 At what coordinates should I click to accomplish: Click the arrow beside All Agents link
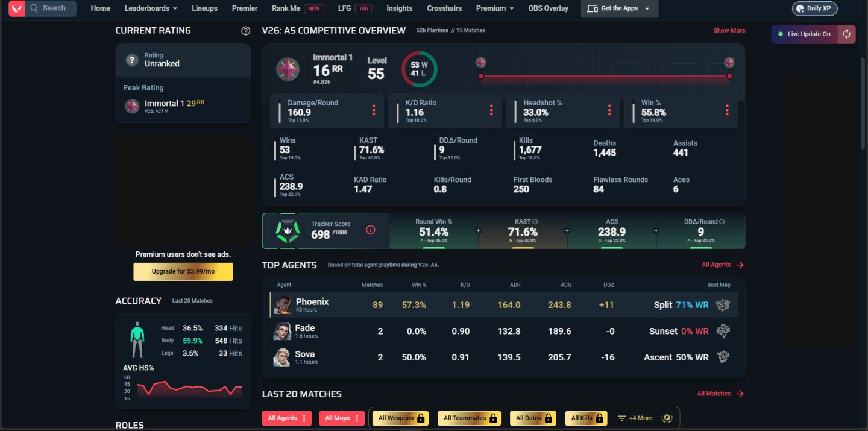pos(740,265)
